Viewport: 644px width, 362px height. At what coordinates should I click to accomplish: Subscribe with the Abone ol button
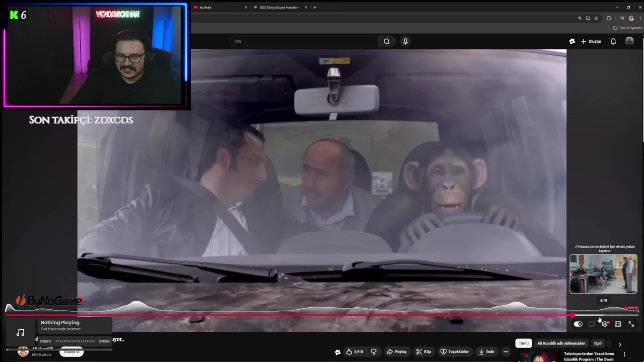tap(71, 352)
